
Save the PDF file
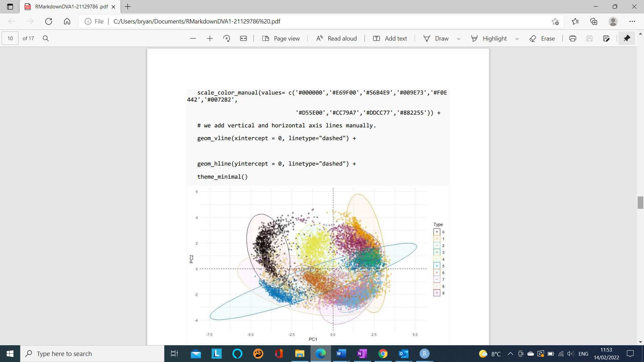pos(590,38)
